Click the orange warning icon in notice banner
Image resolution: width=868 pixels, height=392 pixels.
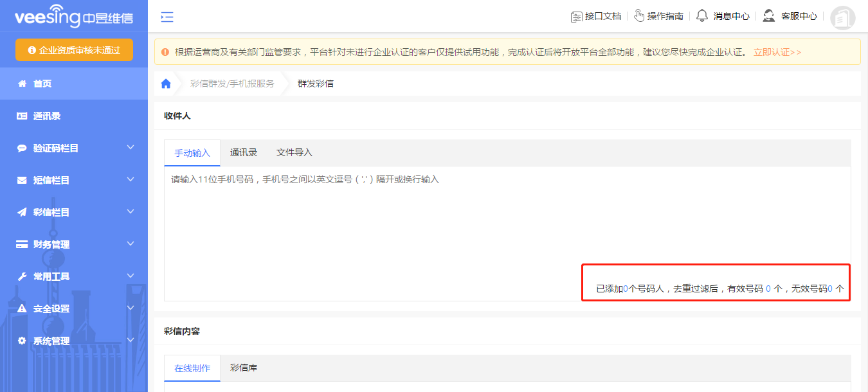coord(165,52)
